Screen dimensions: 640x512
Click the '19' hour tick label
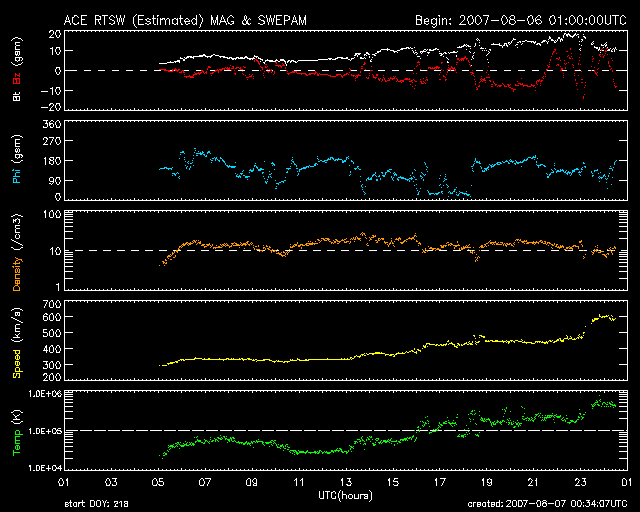(x=487, y=482)
